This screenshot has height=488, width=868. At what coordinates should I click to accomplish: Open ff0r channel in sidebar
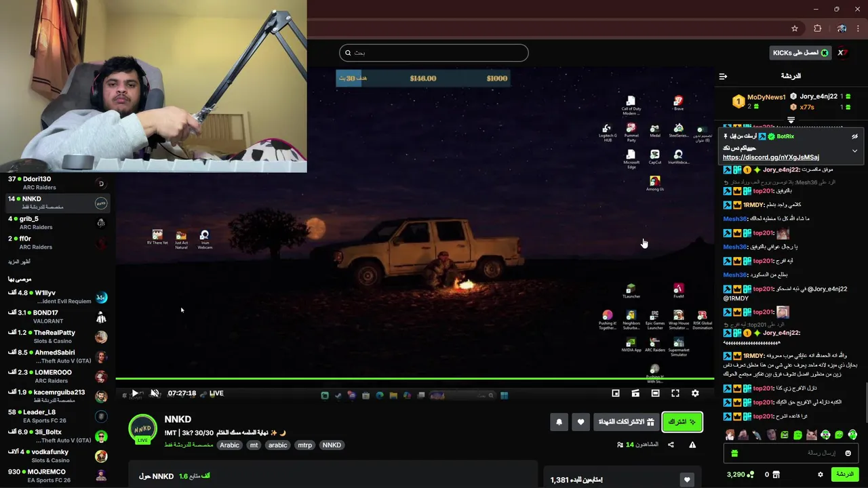tap(57, 243)
